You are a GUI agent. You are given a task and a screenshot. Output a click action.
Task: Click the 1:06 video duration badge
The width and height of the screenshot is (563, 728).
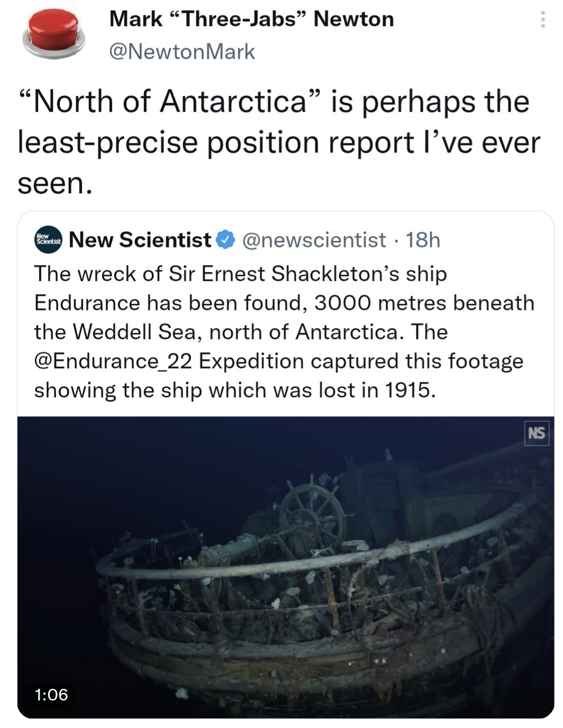(x=51, y=694)
